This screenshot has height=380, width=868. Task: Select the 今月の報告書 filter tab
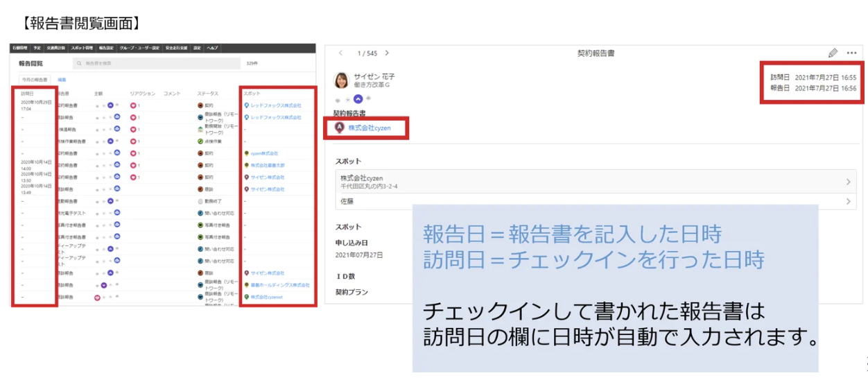(35, 80)
